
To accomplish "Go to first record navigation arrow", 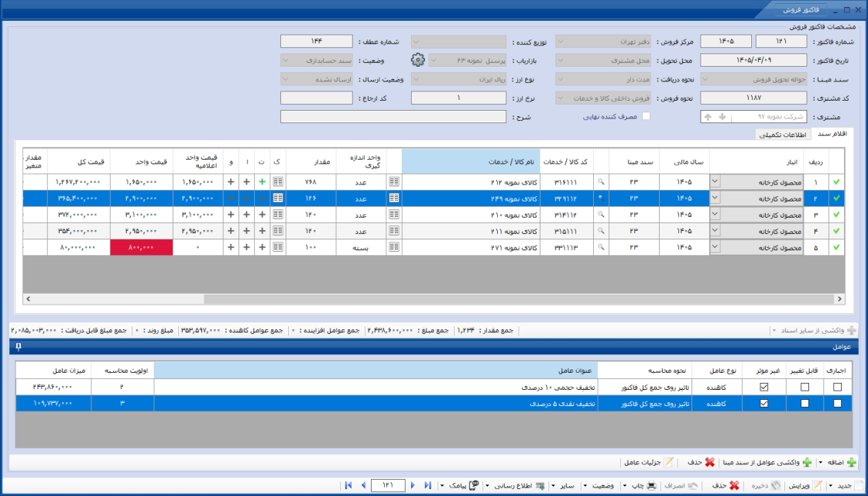I will pyautogui.click(x=348, y=485).
